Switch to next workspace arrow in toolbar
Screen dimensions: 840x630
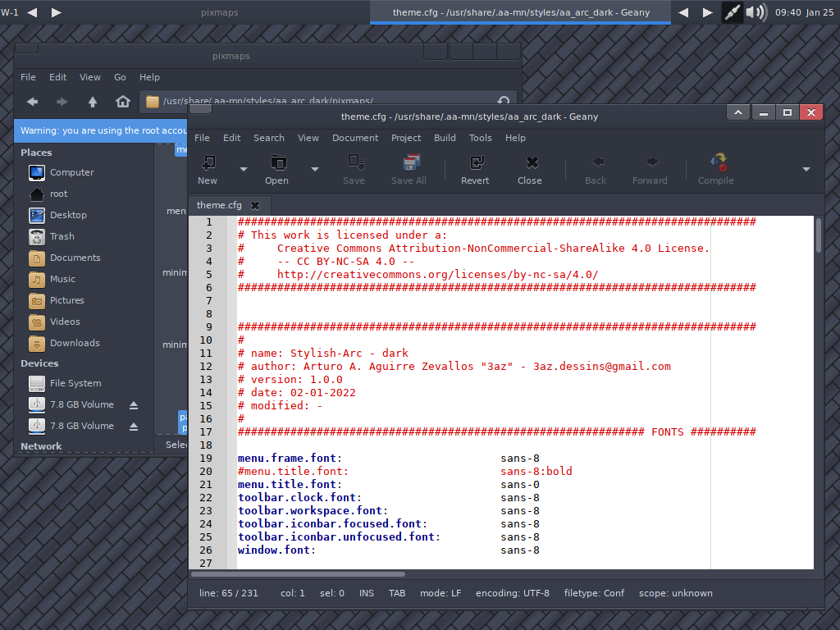coord(56,12)
